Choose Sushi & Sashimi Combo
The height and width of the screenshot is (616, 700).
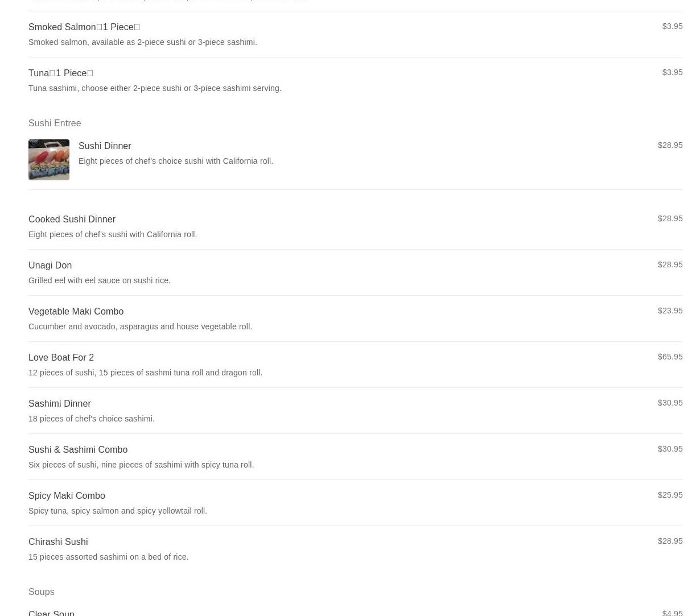(x=355, y=457)
